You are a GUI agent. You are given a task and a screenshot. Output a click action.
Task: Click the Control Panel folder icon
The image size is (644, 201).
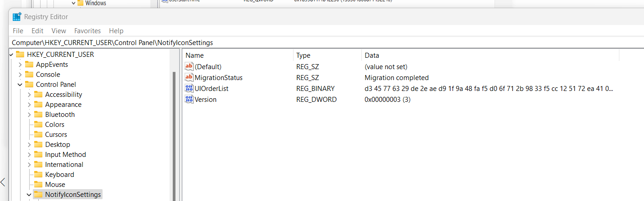click(x=29, y=85)
